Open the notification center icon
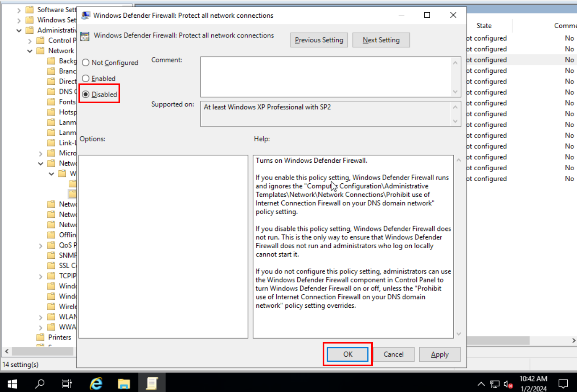The width and height of the screenshot is (577, 392). click(563, 384)
